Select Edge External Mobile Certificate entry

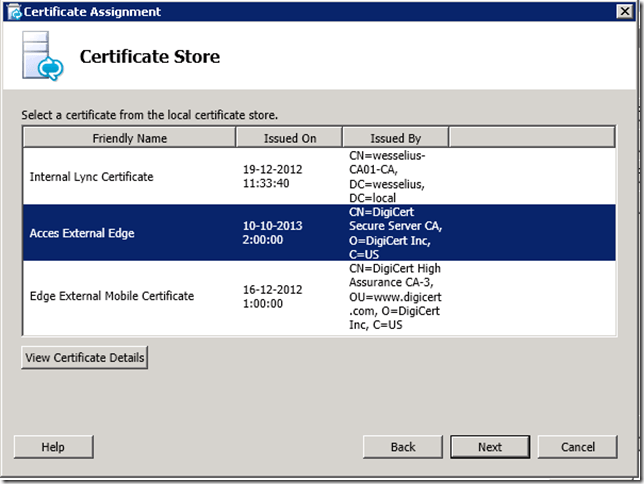tap(111, 296)
